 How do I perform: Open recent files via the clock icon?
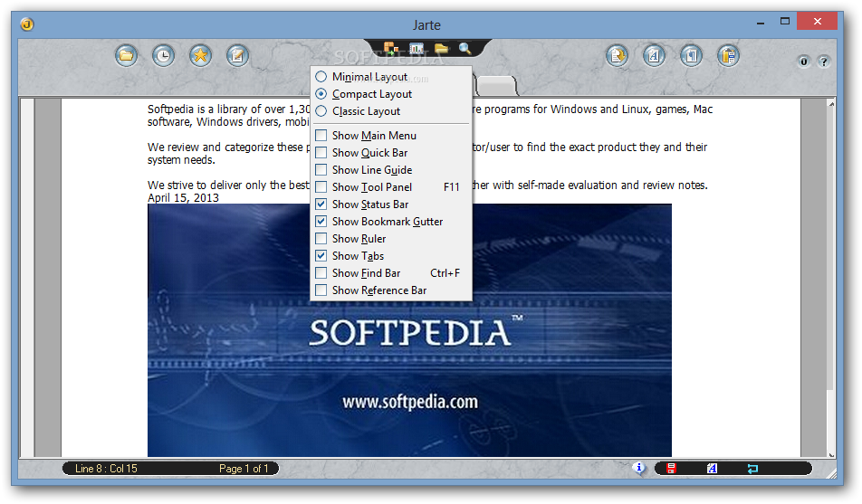tap(163, 55)
